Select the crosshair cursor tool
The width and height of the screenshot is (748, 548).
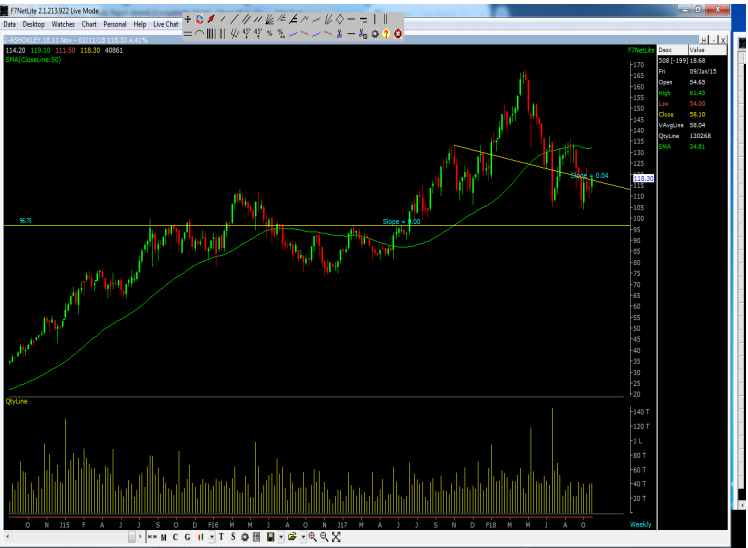point(188,19)
